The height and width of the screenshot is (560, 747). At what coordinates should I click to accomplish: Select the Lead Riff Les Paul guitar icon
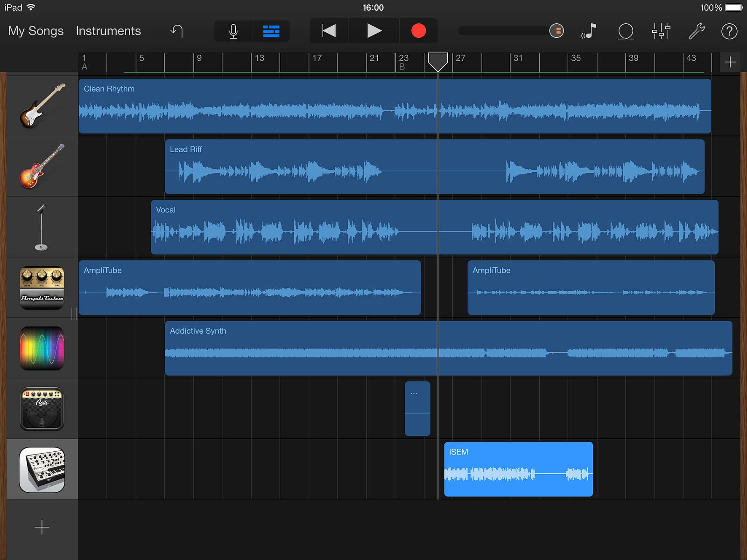[x=42, y=166]
